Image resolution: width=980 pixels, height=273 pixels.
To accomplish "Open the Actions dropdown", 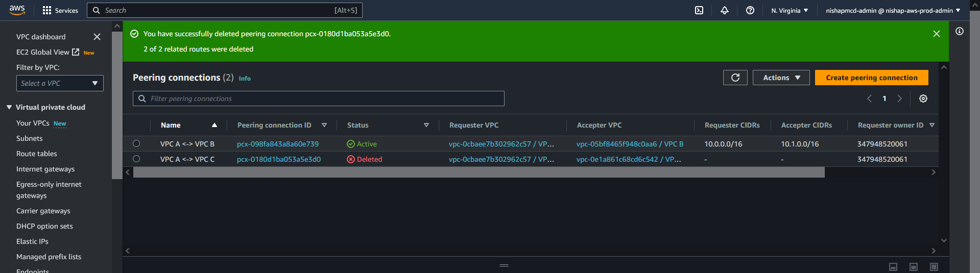I will point(781,78).
